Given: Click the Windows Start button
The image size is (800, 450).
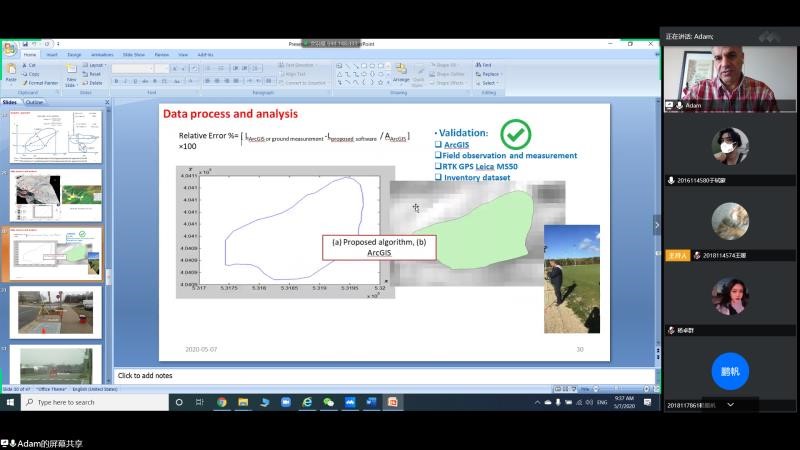Looking at the screenshot, I should [10, 402].
